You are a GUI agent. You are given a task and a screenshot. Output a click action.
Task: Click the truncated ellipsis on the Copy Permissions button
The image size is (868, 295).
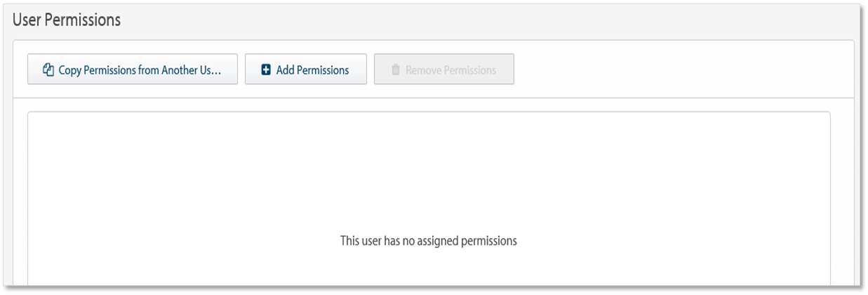pyautogui.click(x=217, y=72)
